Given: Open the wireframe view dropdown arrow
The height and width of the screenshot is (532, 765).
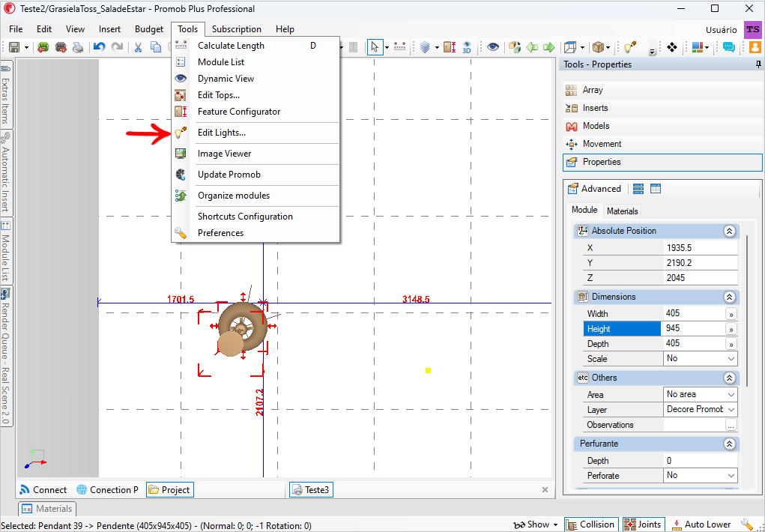Looking at the screenshot, I should coord(582,47).
